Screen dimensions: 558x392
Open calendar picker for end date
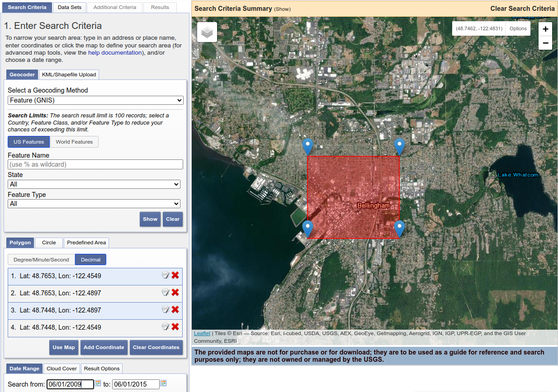(163, 383)
